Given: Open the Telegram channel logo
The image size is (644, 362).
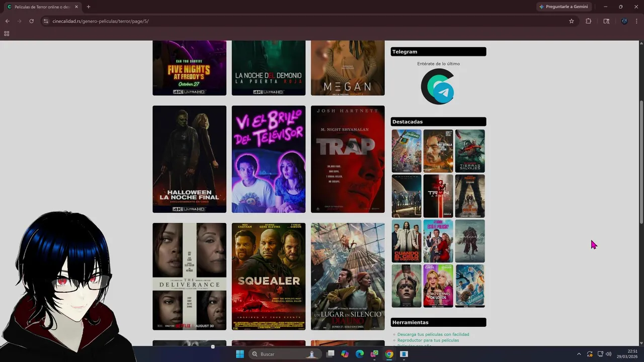Looking at the screenshot, I should click(438, 86).
